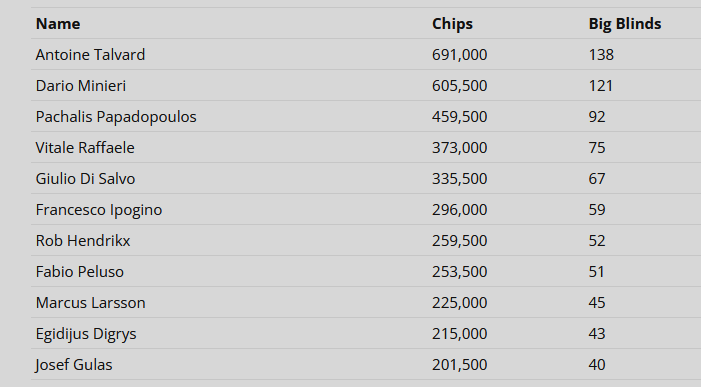Image resolution: width=701 pixels, height=387 pixels.
Task: Click Fabio Peluso name
Action: click(80, 272)
